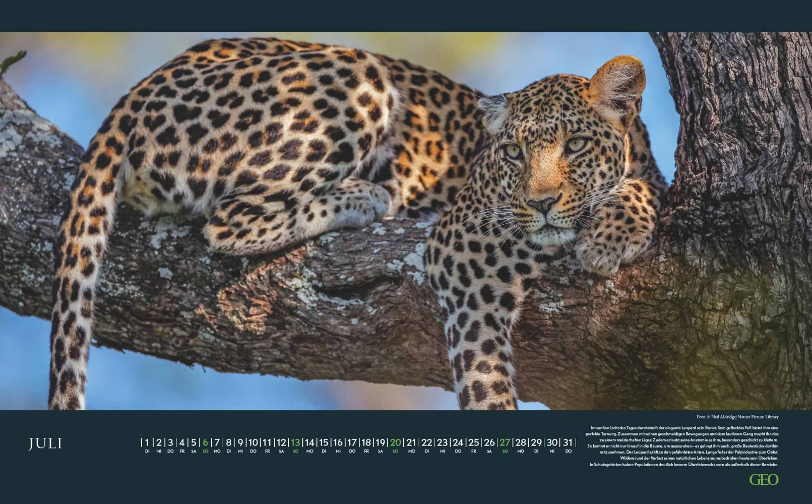Click the Neil Aldridge photo credit line

pyautogui.click(x=737, y=417)
